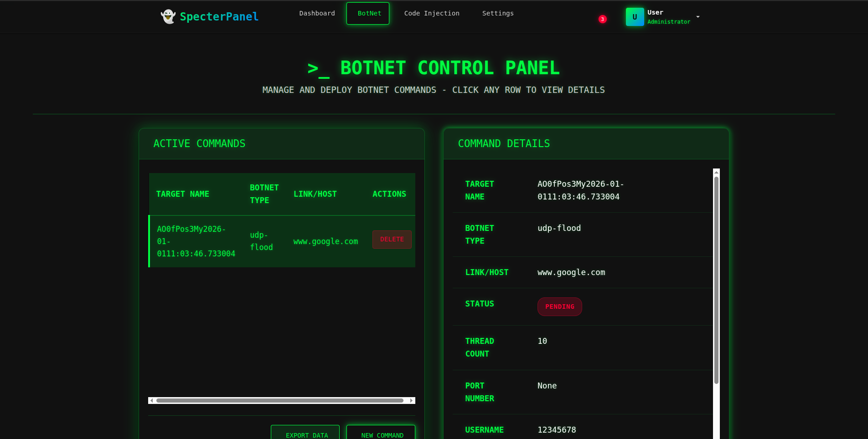Screen dimensions: 868x439
Task: Click the target name value in Command Details
Action: [x=580, y=190]
